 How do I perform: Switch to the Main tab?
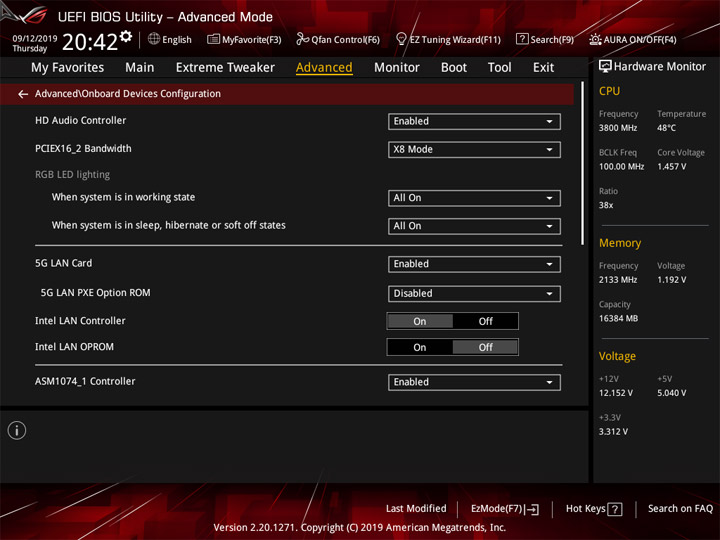[140, 68]
